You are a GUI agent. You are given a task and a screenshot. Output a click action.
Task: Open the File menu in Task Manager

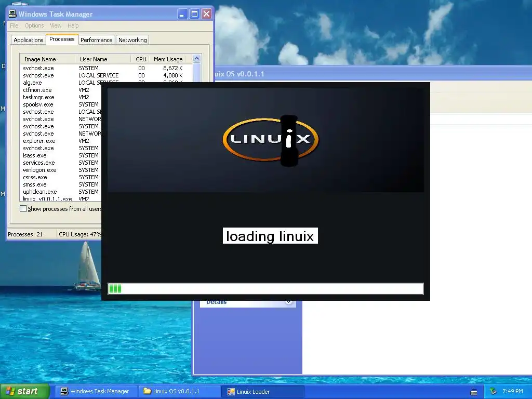click(x=14, y=25)
